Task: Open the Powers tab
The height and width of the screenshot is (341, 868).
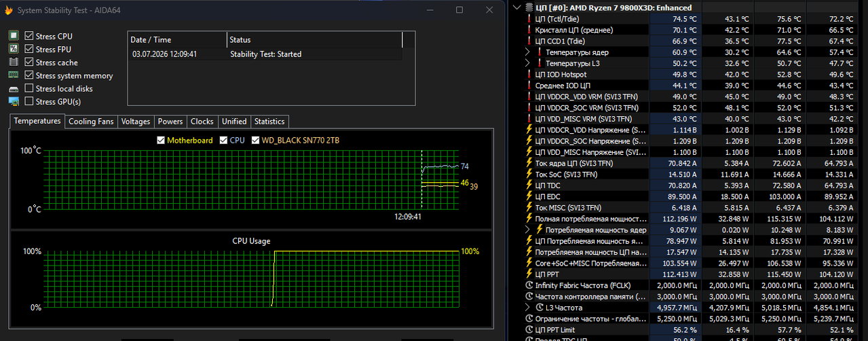Action: pyautogui.click(x=170, y=122)
